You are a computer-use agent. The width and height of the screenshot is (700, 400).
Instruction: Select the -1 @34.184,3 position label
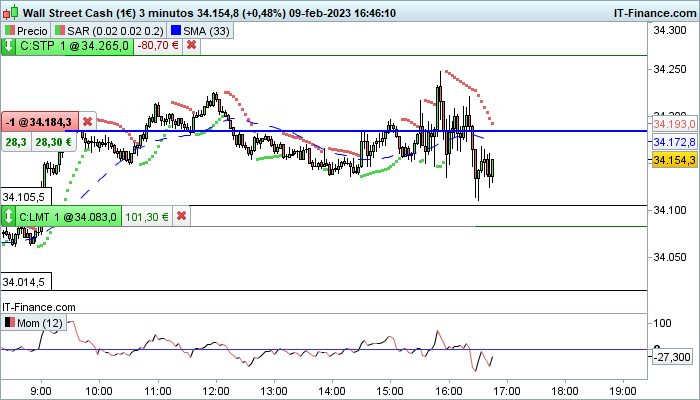39,121
